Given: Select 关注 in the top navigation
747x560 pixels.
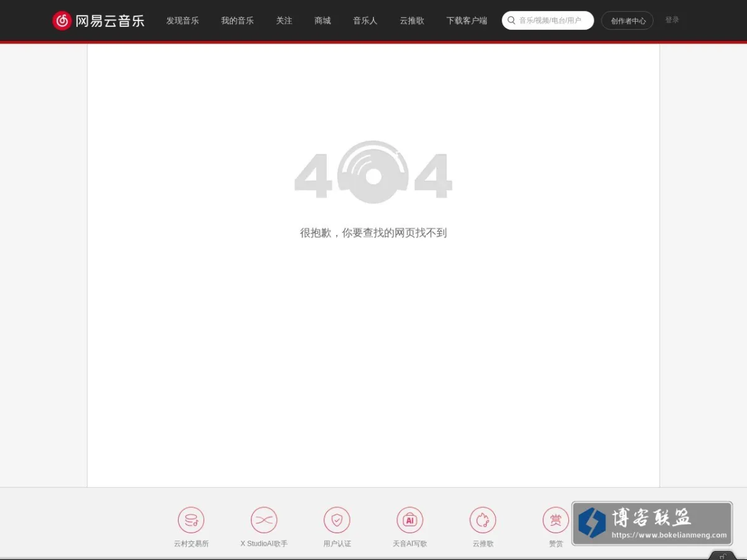Looking at the screenshot, I should coord(284,21).
